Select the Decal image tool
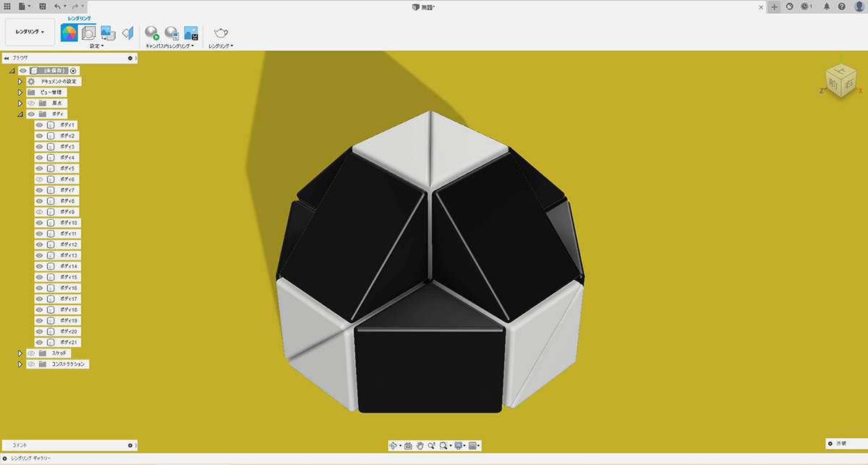The height and width of the screenshot is (465, 868). coord(109,33)
